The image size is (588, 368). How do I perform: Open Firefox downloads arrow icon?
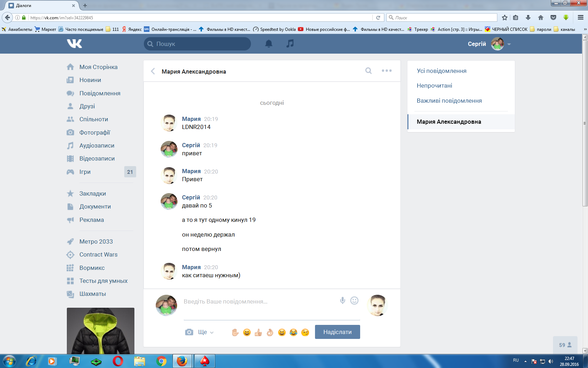point(528,18)
